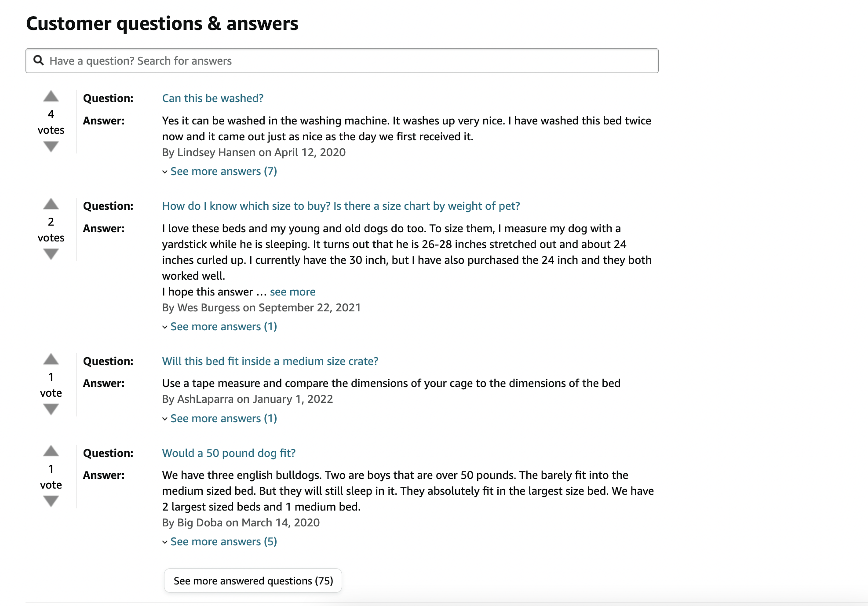Downvote the 50 pound dog question
Screen dimensions: 868x606
[x=51, y=501]
